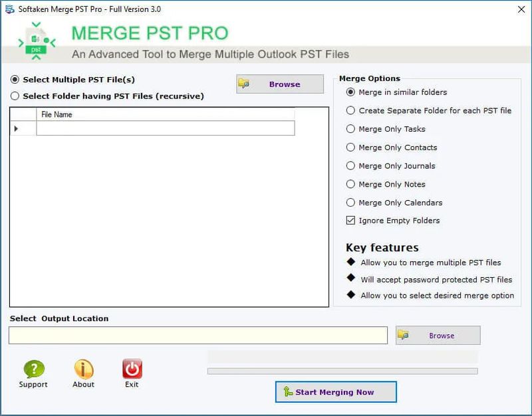This screenshot has width=532, height=416.
Task: Close the Softaken Merge PST Pro window
Action: pyautogui.click(x=521, y=9)
